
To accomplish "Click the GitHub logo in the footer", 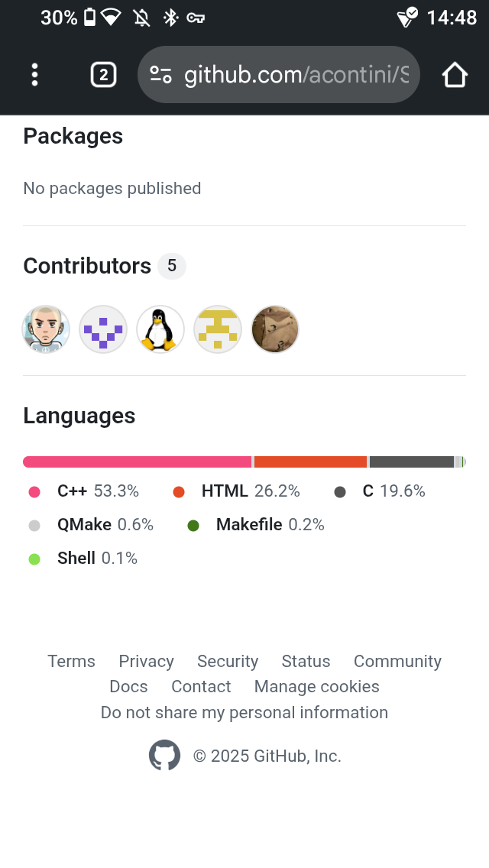I will pos(164,755).
